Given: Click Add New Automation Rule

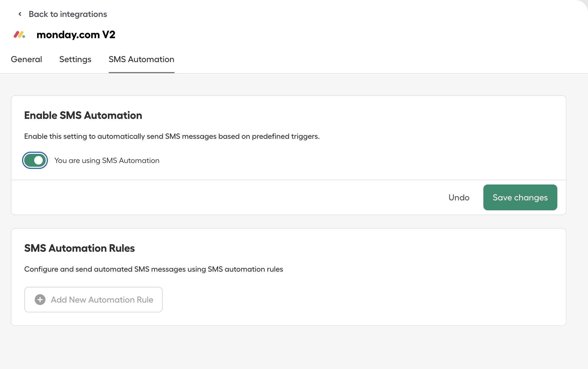Looking at the screenshot, I should coord(93,299).
